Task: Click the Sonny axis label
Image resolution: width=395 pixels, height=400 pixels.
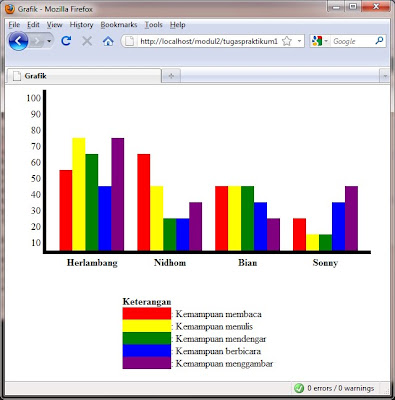Action: (325, 263)
